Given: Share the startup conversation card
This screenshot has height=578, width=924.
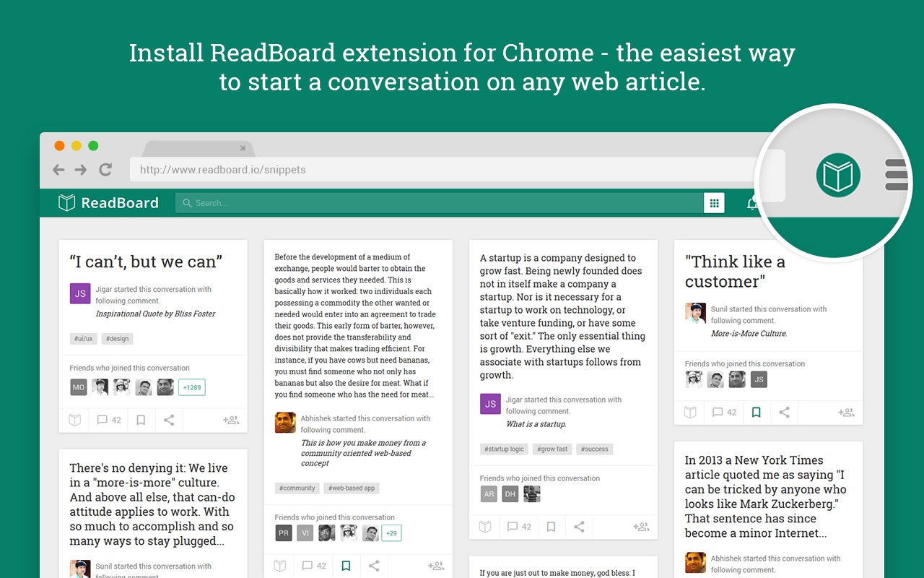Looking at the screenshot, I should click(x=579, y=527).
